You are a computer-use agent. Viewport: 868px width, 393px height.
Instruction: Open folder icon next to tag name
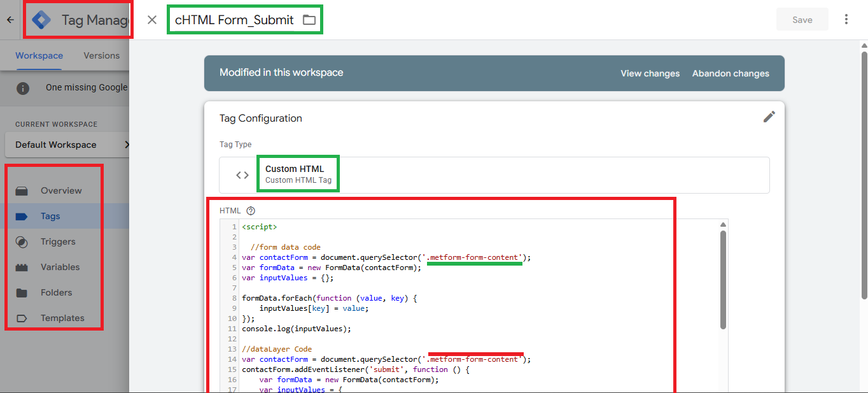309,20
